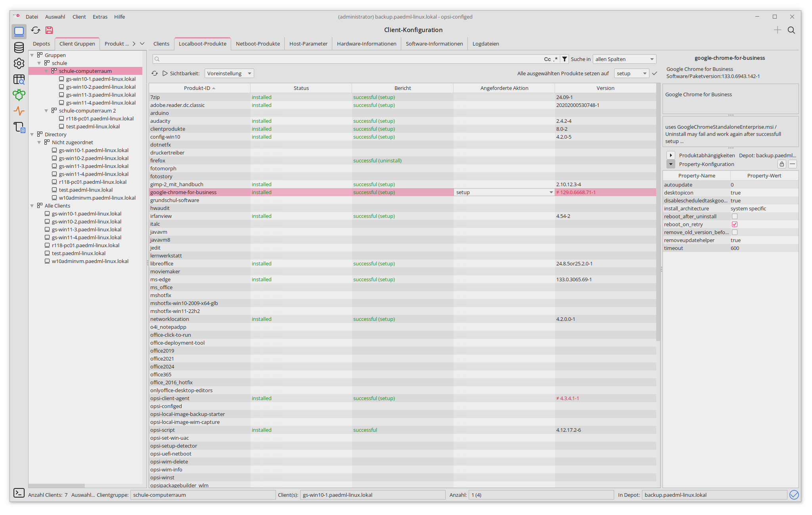This screenshot has width=812, height=515.
Task: Collapse the schule-computerraum 2 group
Action: click(x=46, y=111)
